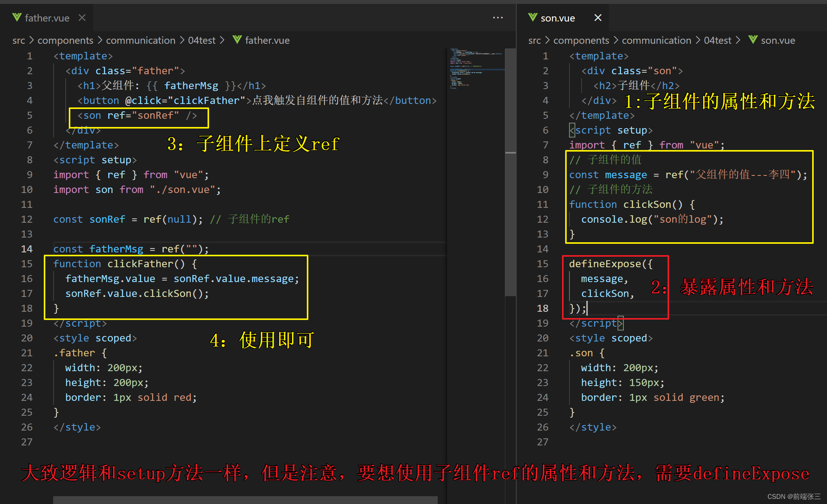The image size is (827, 504).
Task: Click 'defineExpose({' in son.vue
Action: click(x=611, y=264)
